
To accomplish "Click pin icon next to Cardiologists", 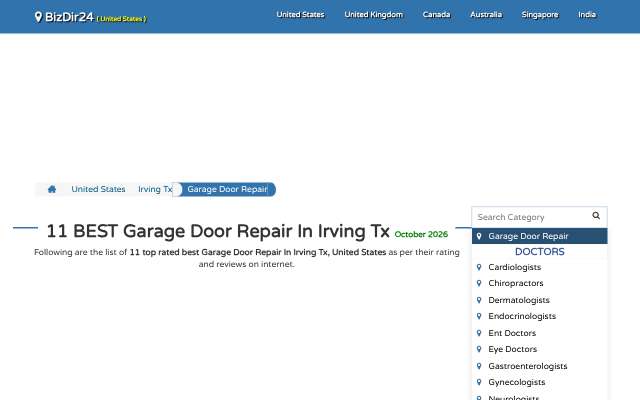I will click(x=479, y=267).
